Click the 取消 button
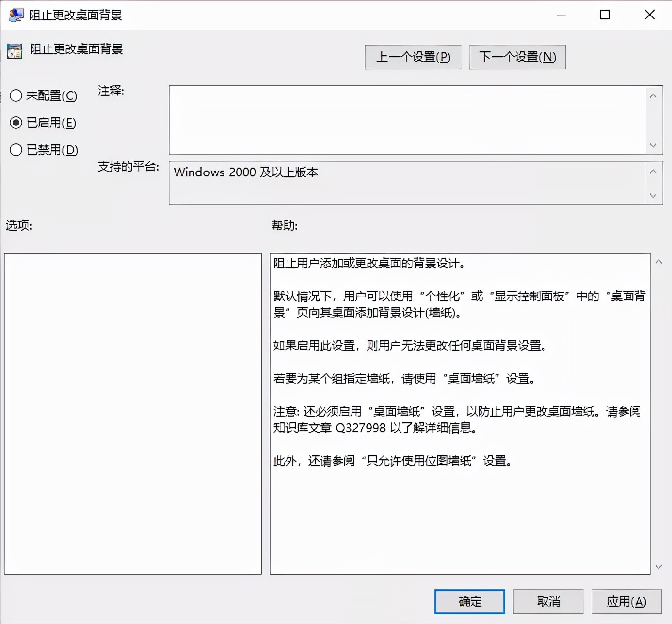Image resolution: width=672 pixels, height=624 pixels. click(x=548, y=601)
